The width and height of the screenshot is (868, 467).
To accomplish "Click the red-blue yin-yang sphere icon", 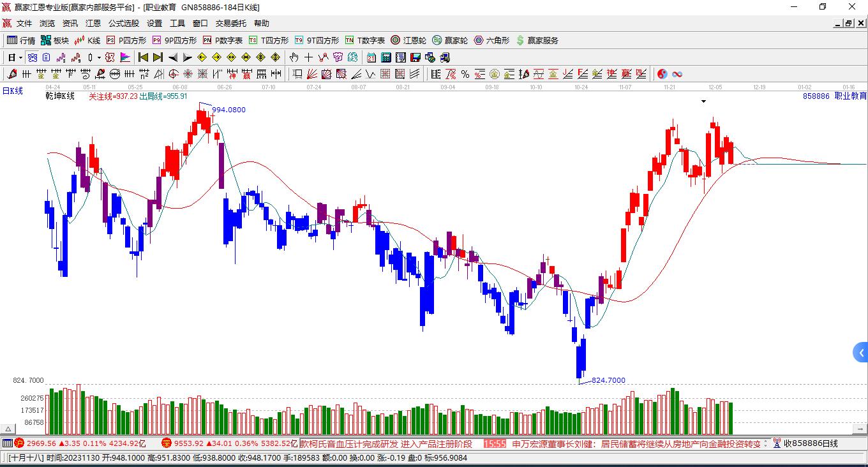I will pyautogui.click(x=662, y=74).
